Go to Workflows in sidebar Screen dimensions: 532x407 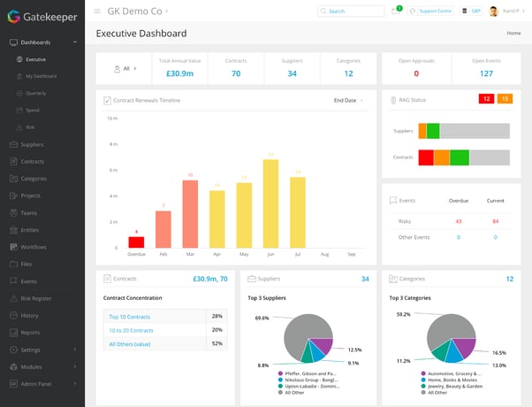coord(34,247)
